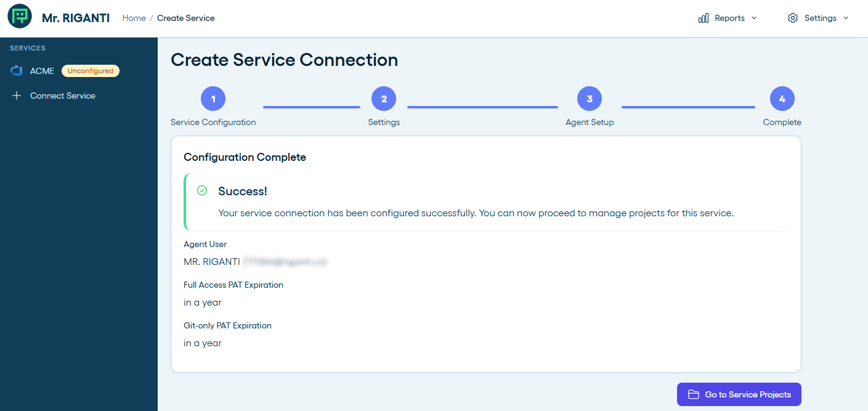Select Connect Service in the sidebar
The height and width of the screenshot is (411, 868).
click(62, 96)
